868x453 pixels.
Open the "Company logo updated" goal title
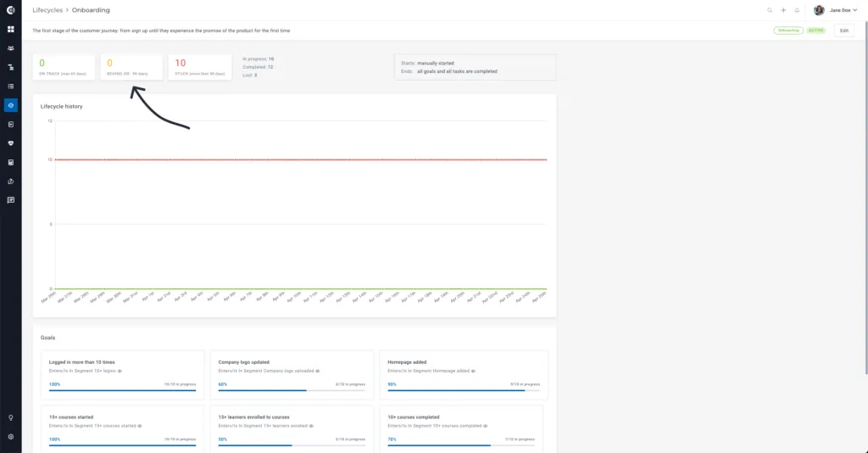243,362
